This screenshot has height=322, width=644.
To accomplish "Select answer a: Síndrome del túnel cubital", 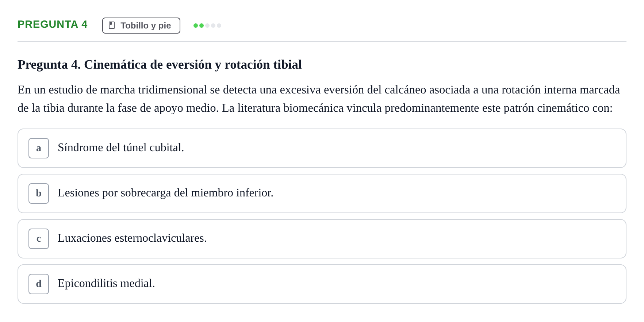I will tap(322, 148).
